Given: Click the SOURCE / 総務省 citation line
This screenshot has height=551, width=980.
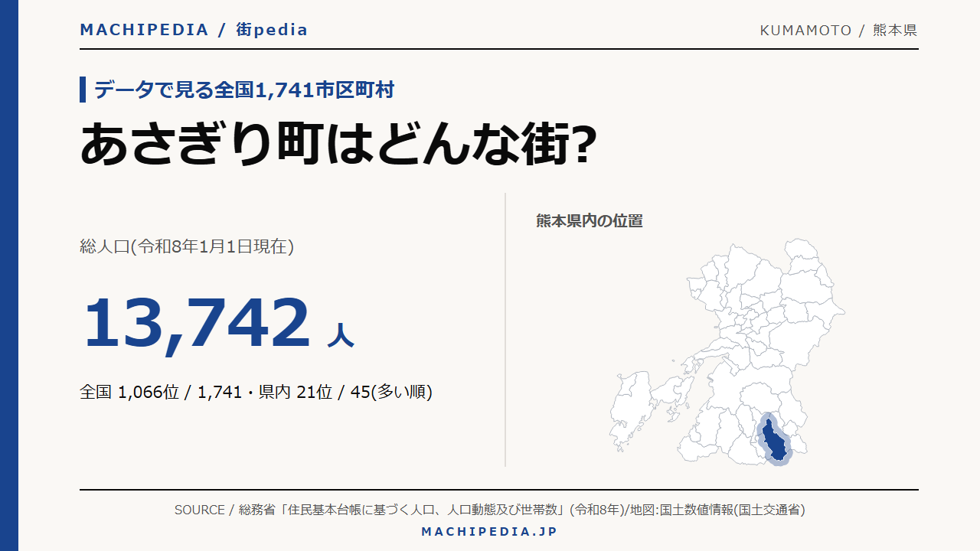Looking at the screenshot, I should tap(490, 510).
